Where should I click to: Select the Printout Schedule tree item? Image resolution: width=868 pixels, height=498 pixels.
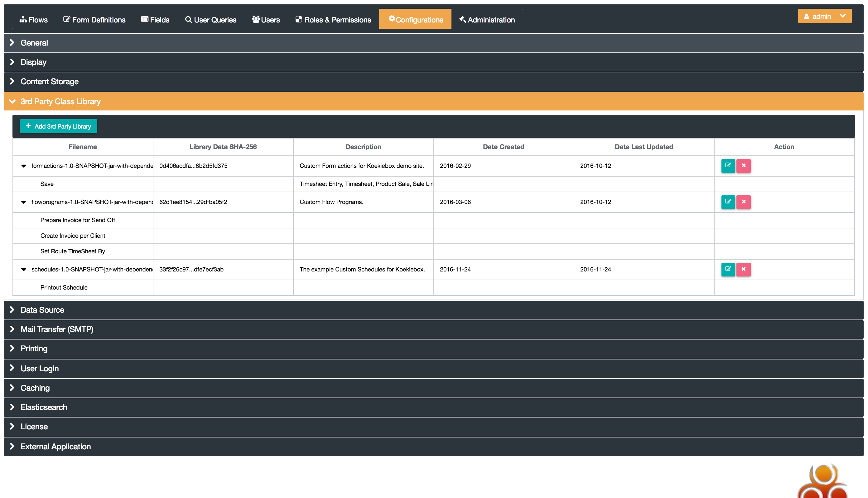tap(64, 288)
